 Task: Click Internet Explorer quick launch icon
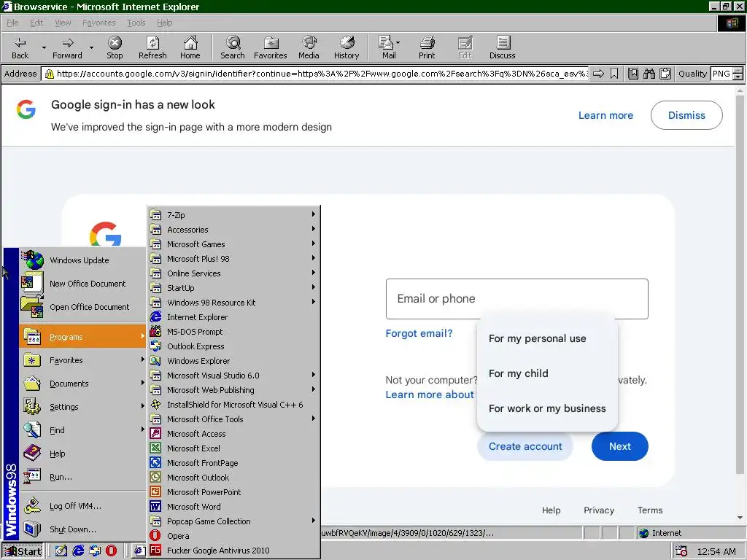coord(78,551)
